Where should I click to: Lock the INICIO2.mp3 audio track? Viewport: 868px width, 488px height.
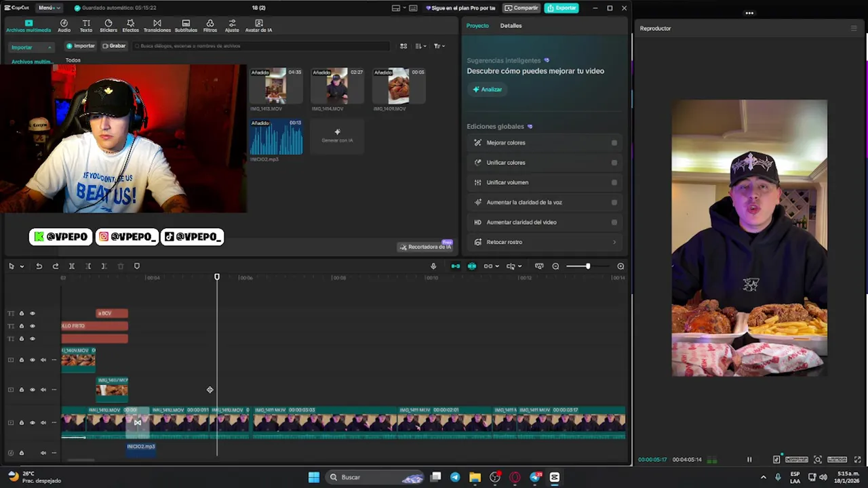[21, 453]
